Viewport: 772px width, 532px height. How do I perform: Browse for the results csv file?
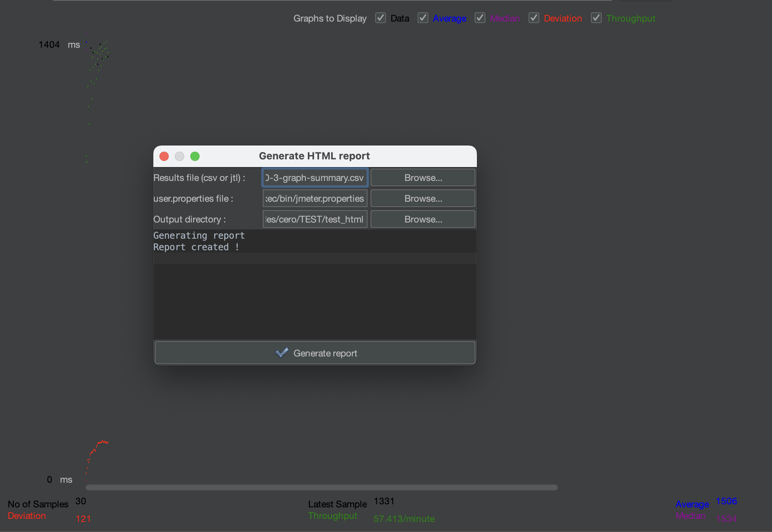[x=423, y=178]
